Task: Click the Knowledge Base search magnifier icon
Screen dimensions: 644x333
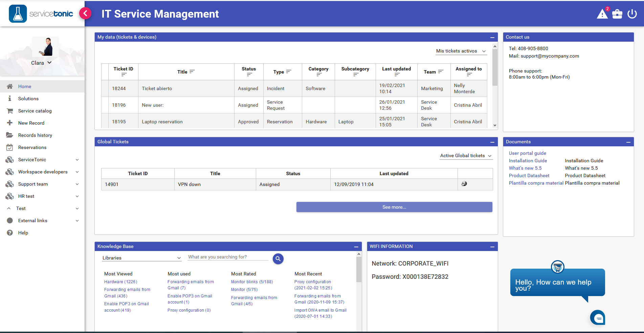Action: tap(278, 259)
